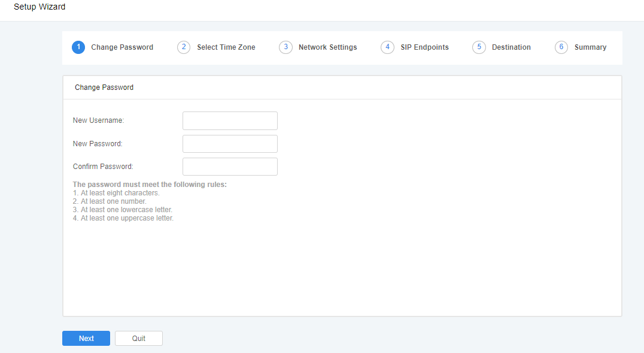Switch to the Destination step
The image size is (644, 353).
(x=511, y=47)
